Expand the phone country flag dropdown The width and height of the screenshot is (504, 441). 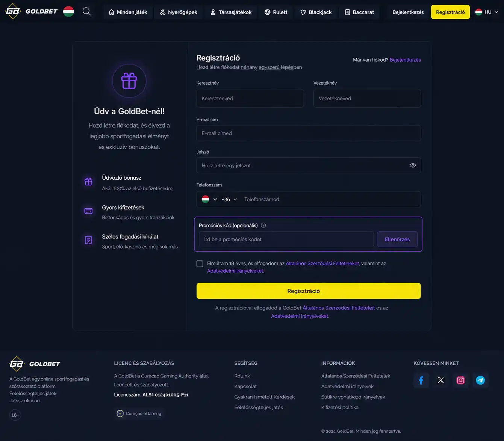pyautogui.click(x=209, y=199)
